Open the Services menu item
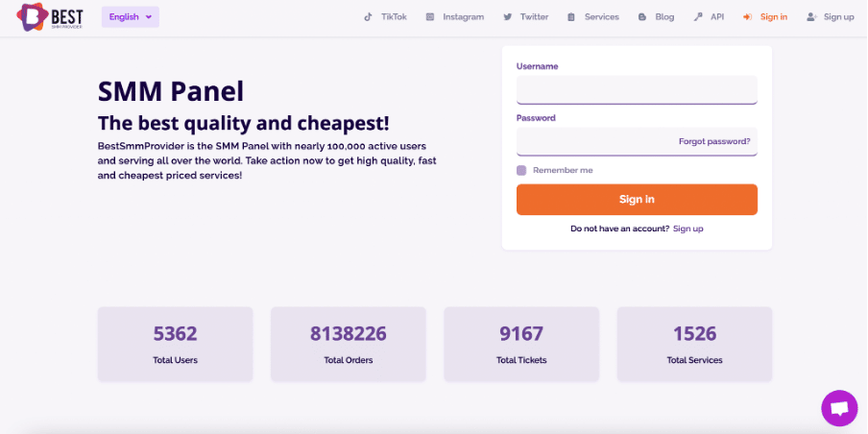The width and height of the screenshot is (868, 434). (x=602, y=17)
